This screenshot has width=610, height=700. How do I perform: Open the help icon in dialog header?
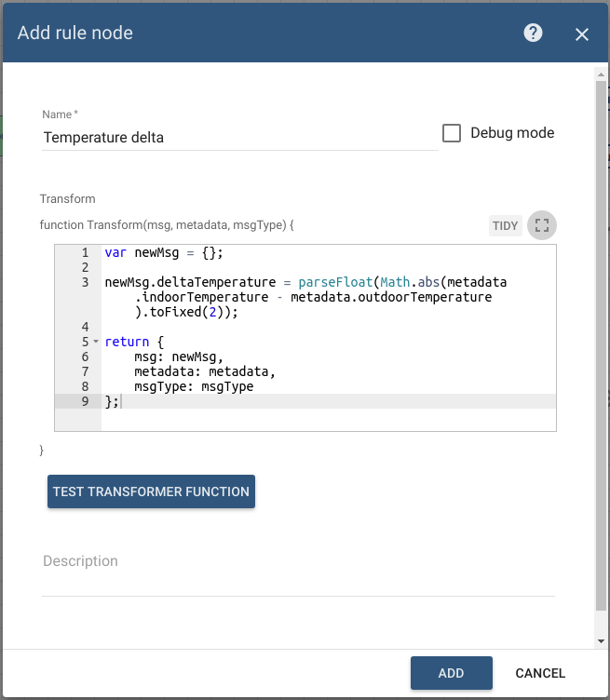coord(533,33)
